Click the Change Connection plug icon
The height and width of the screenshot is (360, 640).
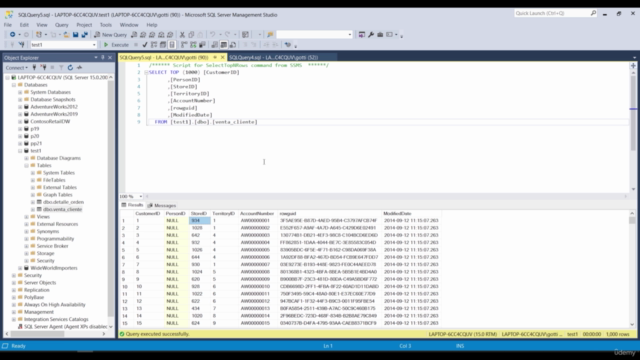click(x=21, y=45)
